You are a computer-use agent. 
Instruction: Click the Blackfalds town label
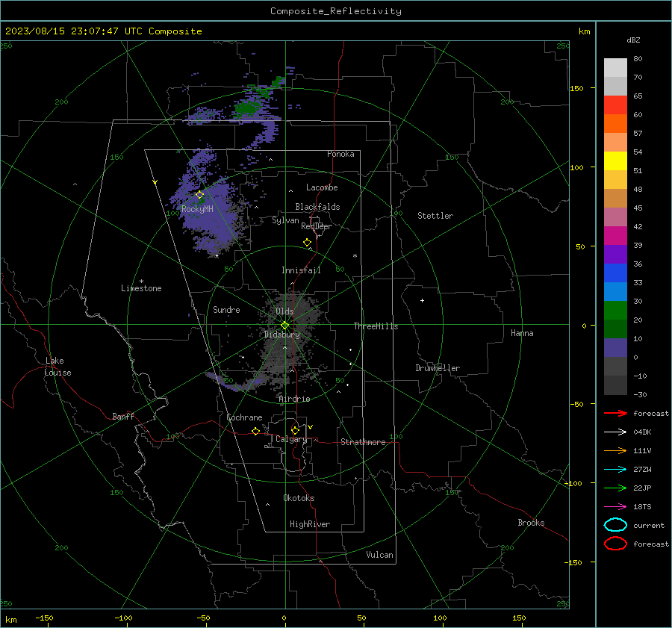317,207
